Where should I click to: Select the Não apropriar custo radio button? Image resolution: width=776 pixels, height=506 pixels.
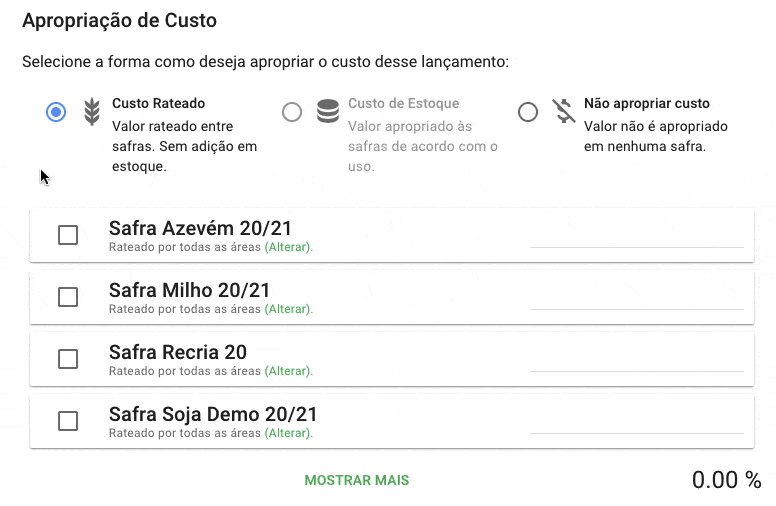point(528,112)
